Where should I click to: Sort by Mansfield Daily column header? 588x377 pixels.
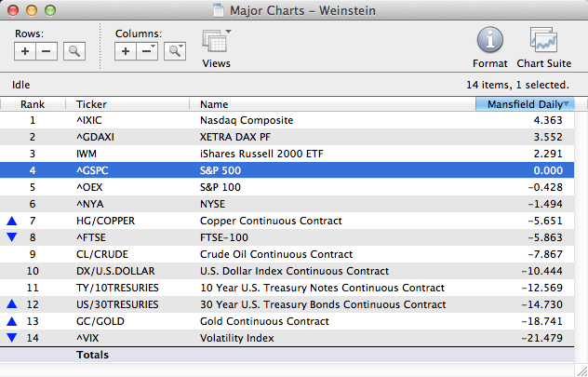(x=525, y=104)
